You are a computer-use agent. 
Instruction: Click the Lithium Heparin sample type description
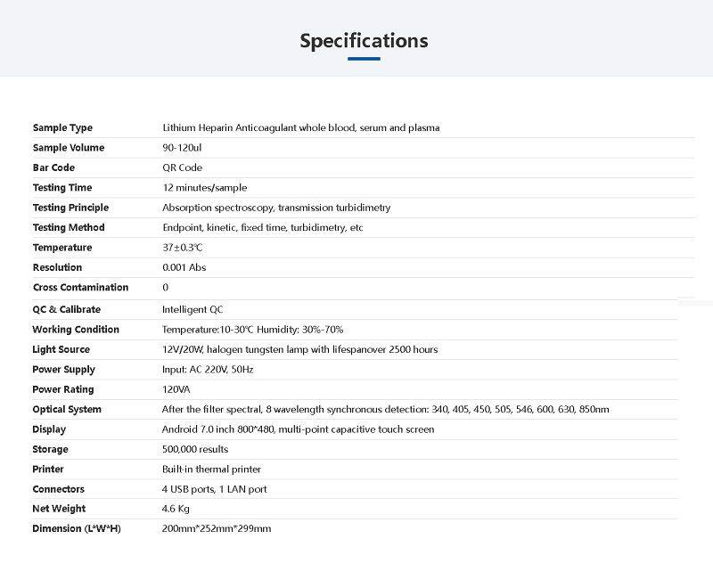coord(300,128)
